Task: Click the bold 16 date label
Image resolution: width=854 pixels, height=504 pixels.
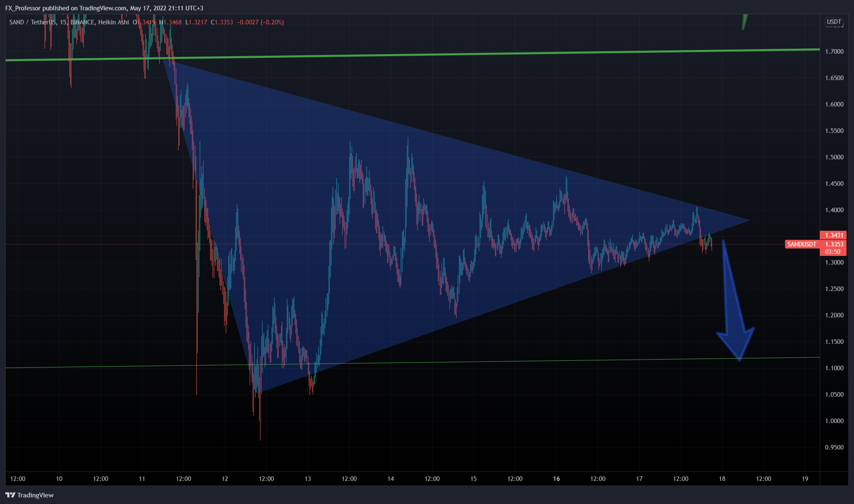Action: coord(556,479)
